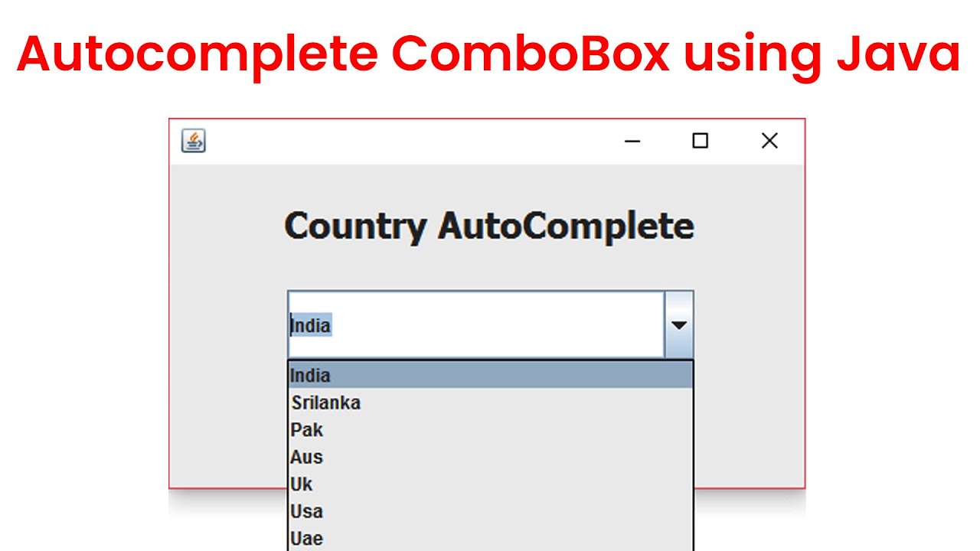Select India from the dropdown list
The height and width of the screenshot is (551, 980).
click(491, 375)
